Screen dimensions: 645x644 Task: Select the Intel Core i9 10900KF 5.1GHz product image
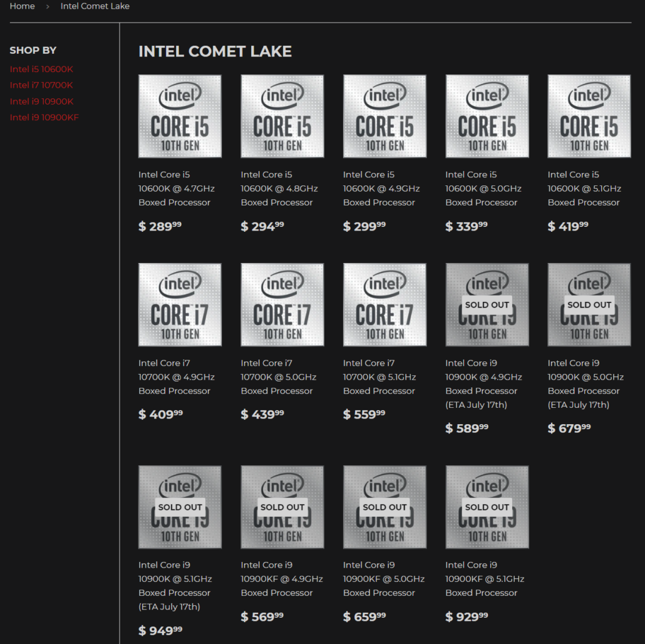tap(487, 507)
